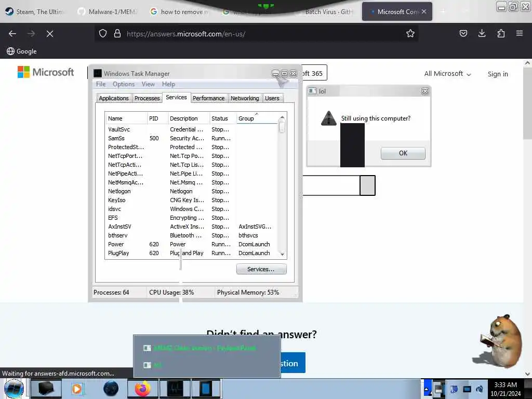Open the Windows Start orb

coord(14,389)
